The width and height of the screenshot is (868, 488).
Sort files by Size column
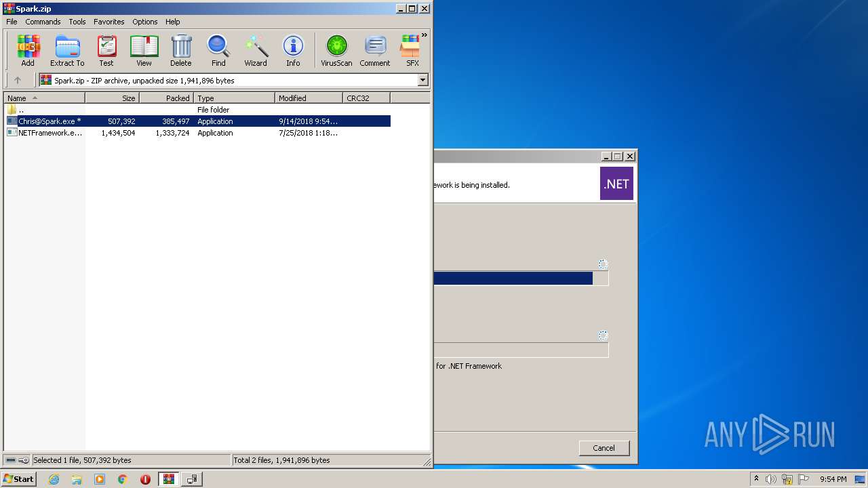(x=113, y=98)
